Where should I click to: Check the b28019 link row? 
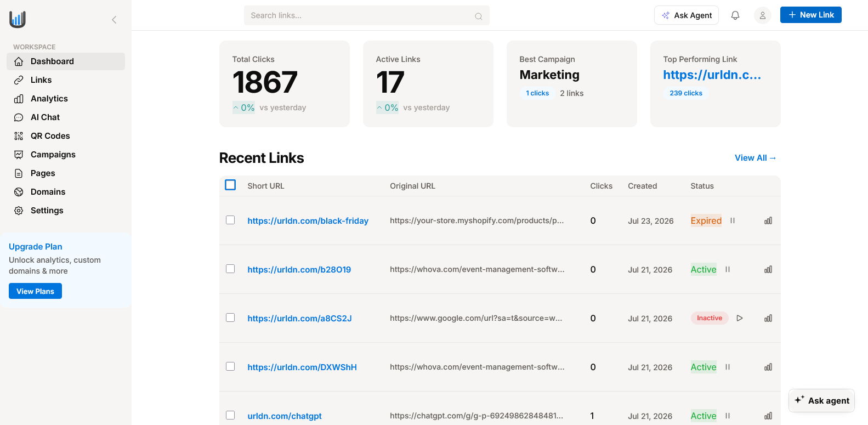230,269
